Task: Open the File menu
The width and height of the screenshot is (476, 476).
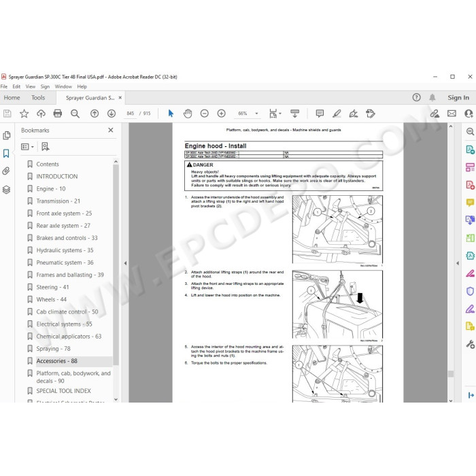Action: (x=4, y=86)
